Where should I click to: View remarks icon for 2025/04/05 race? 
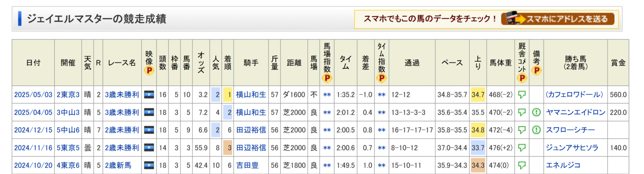(x=536, y=112)
